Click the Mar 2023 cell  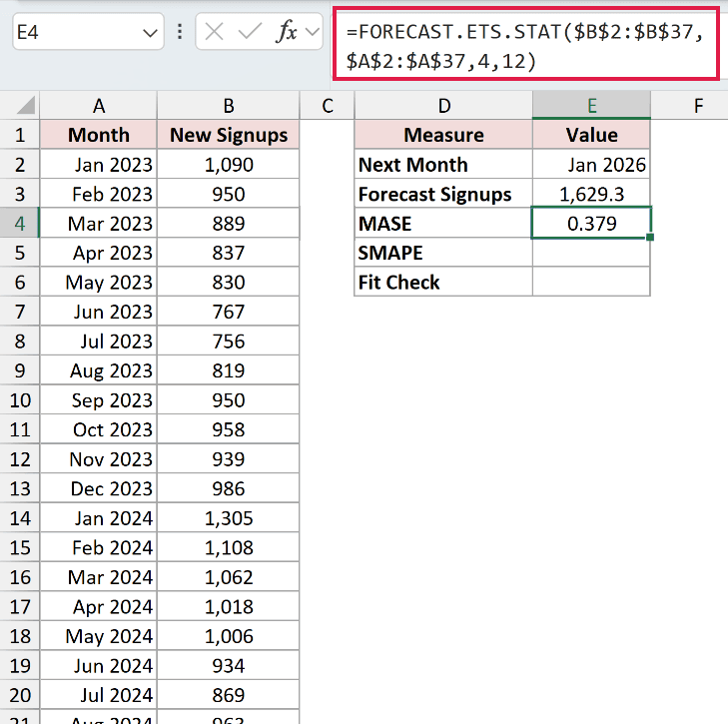[99, 224]
